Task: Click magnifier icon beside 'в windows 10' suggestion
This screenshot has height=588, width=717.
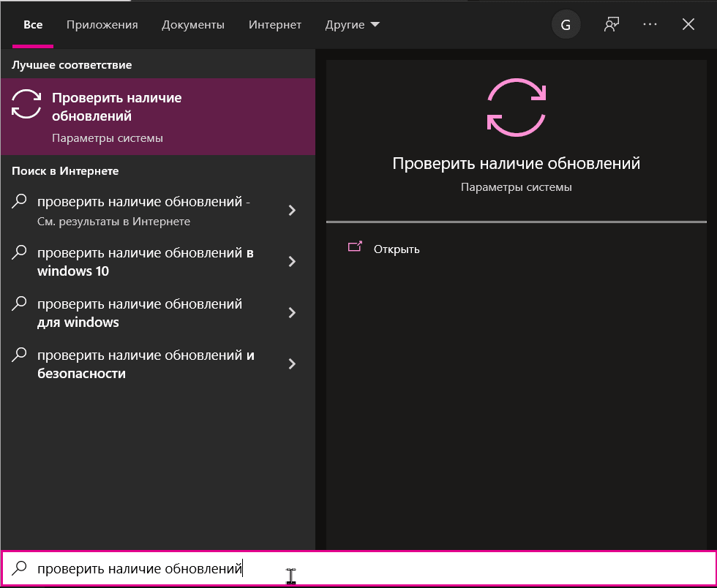Action: coord(20,252)
